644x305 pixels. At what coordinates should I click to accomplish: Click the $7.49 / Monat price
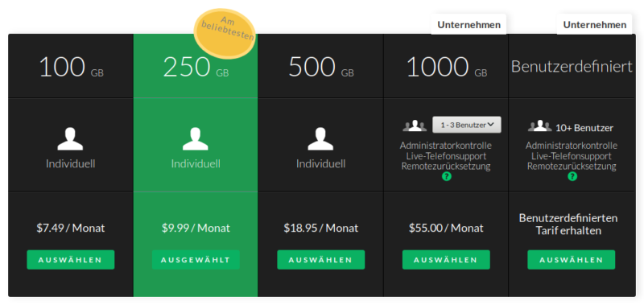(x=71, y=228)
